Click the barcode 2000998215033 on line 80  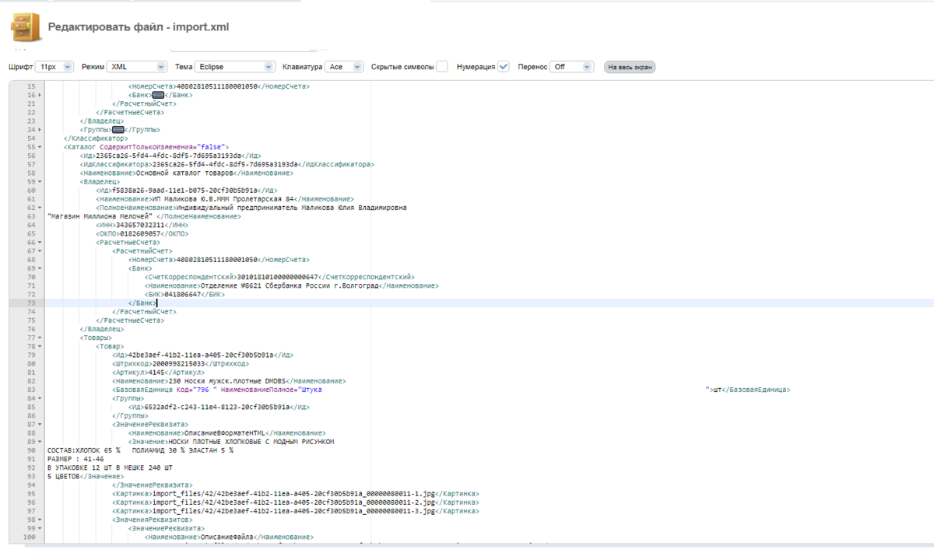coord(181,363)
